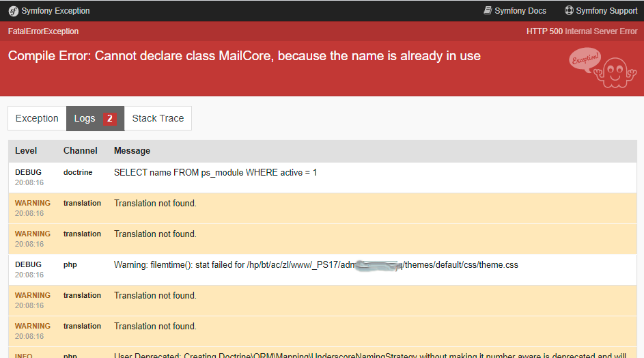This screenshot has width=644, height=358.
Task: Click the doctrine channel cell
Action: [78, 173]
